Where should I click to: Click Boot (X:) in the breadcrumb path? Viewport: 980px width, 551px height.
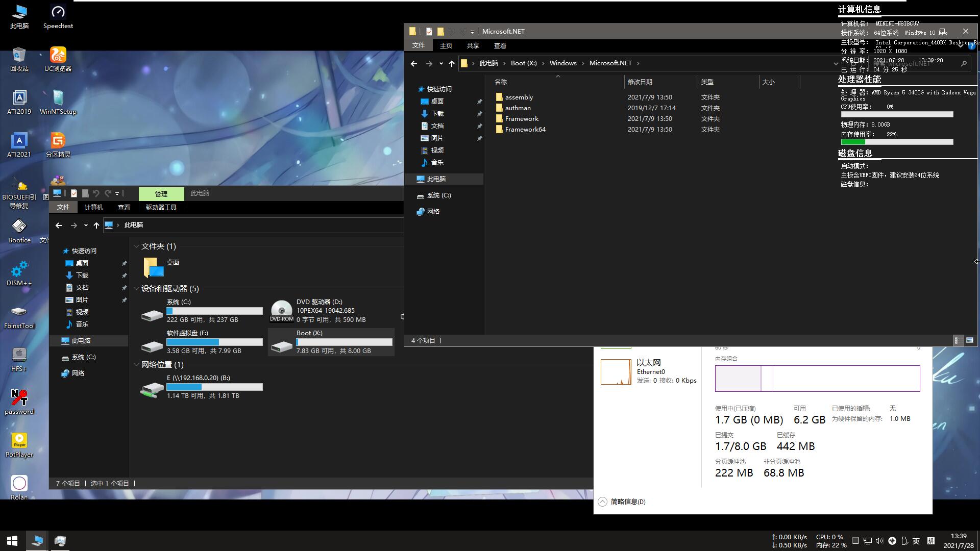(x=524, y=63)
